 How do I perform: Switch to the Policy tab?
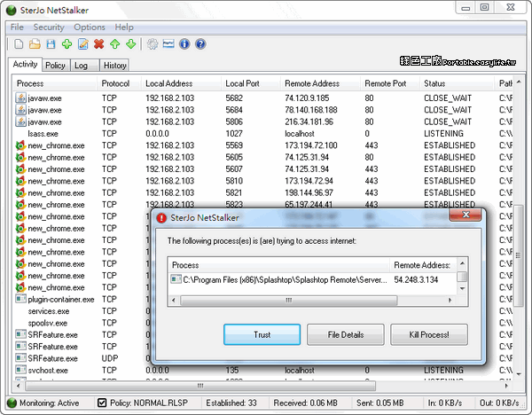coord(55,65)
